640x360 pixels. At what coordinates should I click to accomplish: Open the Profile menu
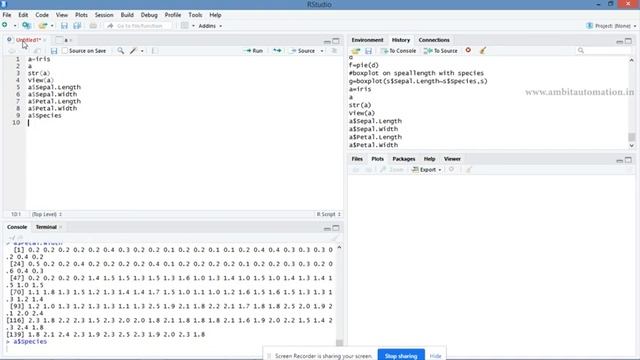click(x=173, y=15)
